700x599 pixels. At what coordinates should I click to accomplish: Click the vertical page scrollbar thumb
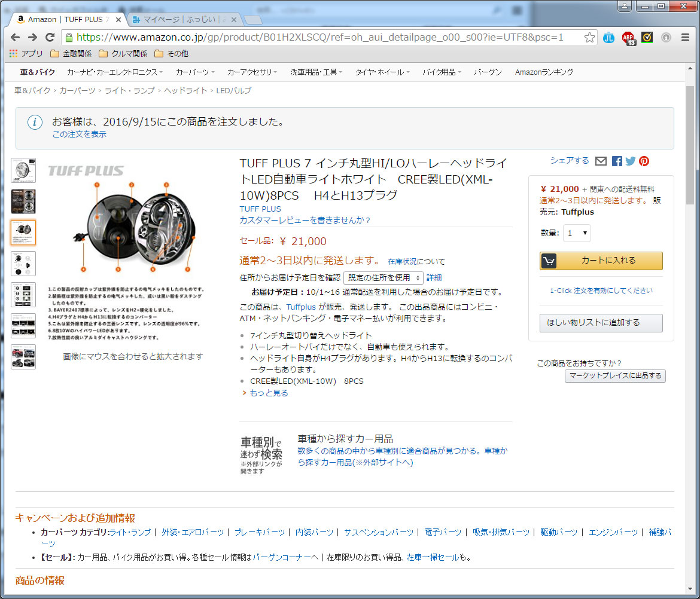[690, 145]
